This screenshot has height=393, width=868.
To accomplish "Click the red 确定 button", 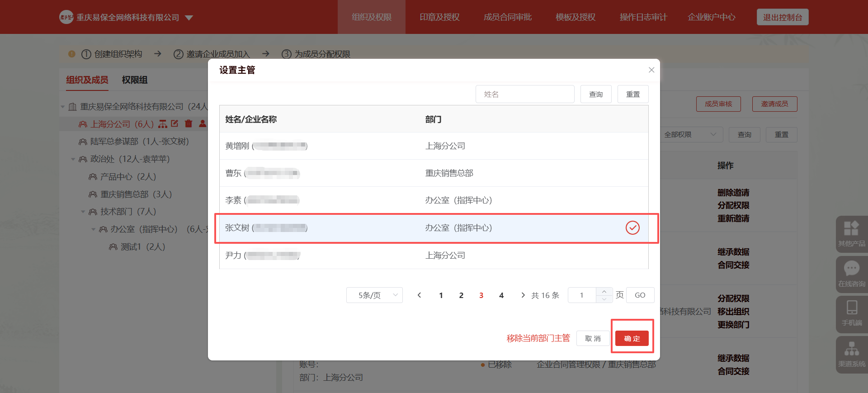I will click(632, 338).
